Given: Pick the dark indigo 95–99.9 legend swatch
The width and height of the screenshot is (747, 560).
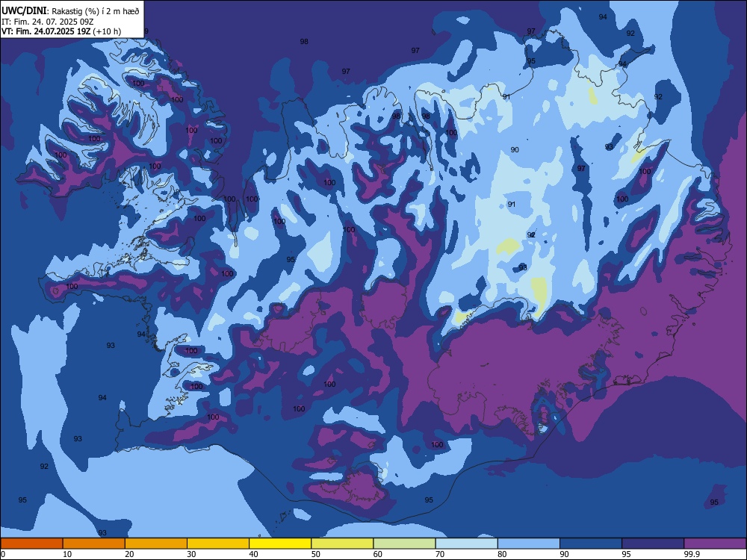Looking at the screenshot, I should point(653,544).
